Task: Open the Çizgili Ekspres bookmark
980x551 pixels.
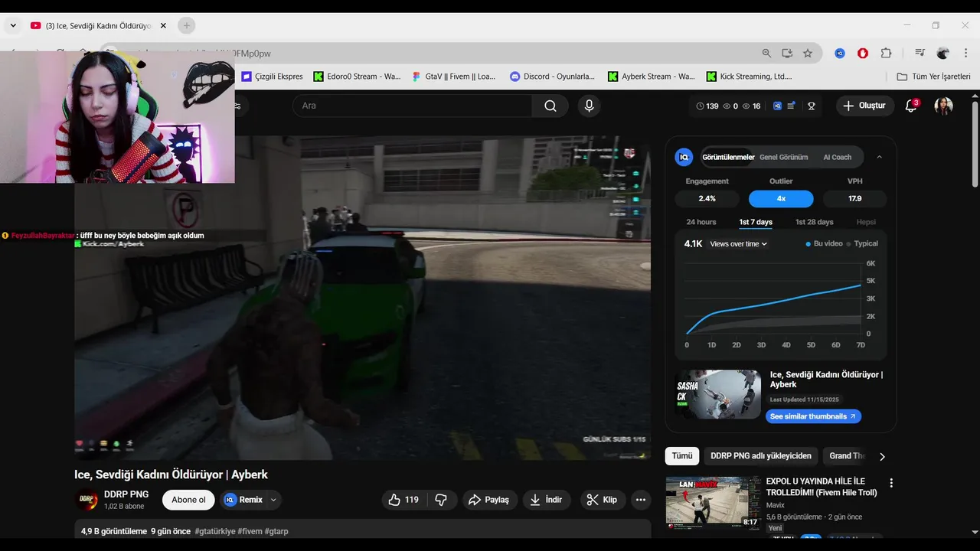Action: [273, 77]
